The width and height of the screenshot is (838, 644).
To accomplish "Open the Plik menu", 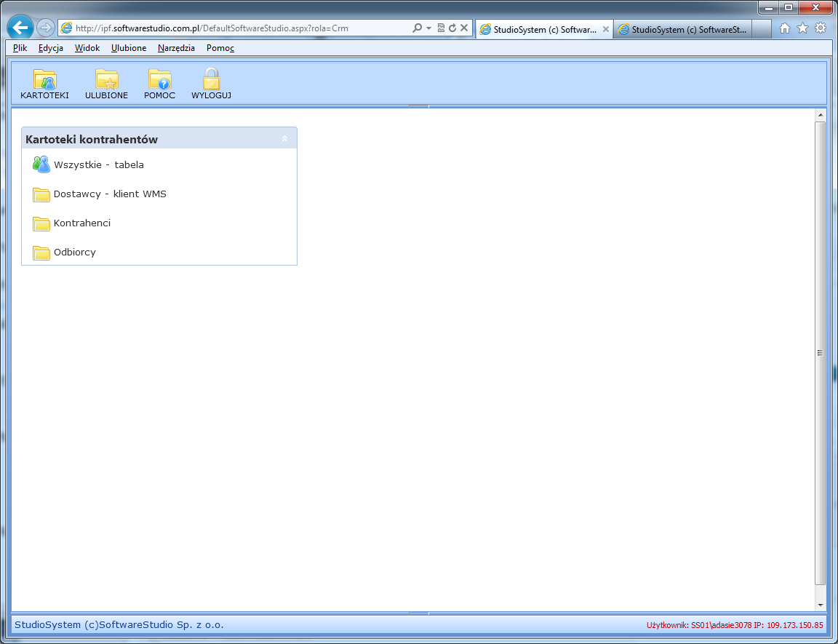I will [x=20, y=48].
